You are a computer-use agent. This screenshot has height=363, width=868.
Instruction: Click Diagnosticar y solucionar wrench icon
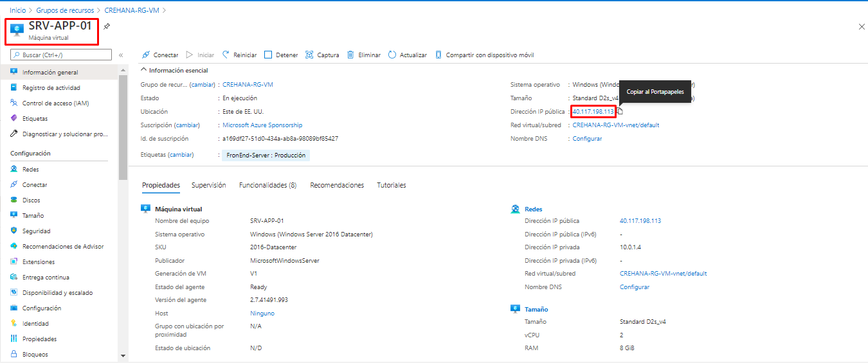click(14, 134)
